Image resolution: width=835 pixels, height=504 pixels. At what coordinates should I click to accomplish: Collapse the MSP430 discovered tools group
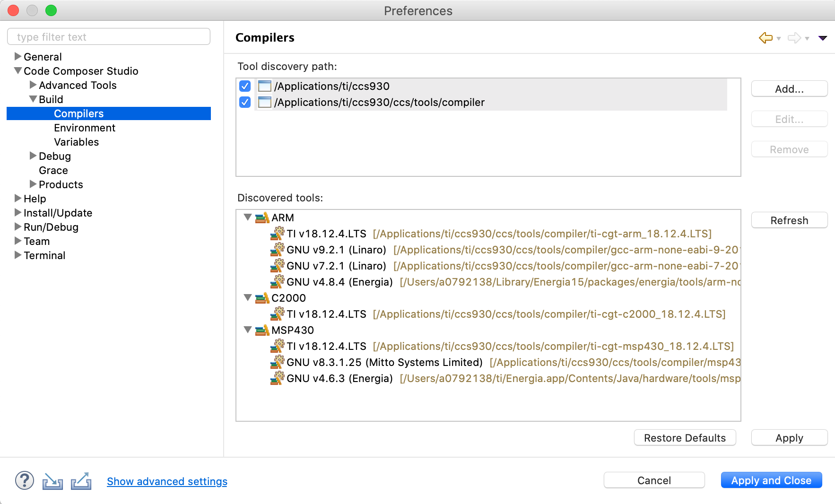[x=248, y=330]
